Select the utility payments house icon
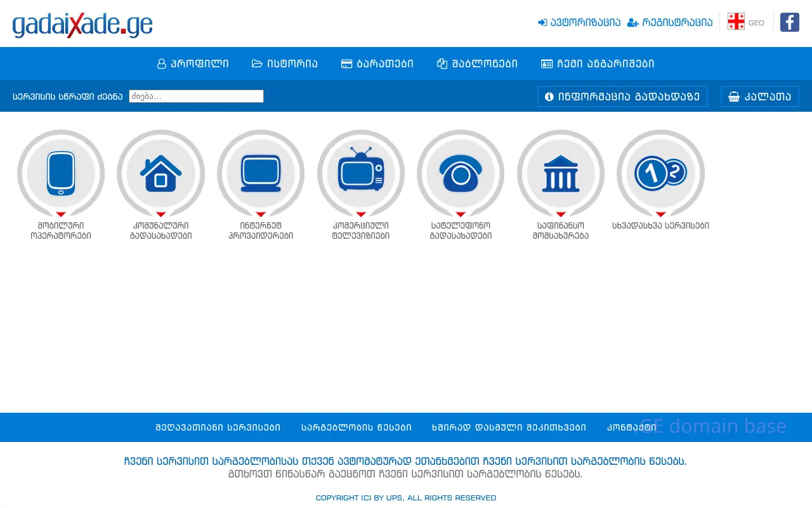The height and width of the screenshot is (508, 812). 160,173
